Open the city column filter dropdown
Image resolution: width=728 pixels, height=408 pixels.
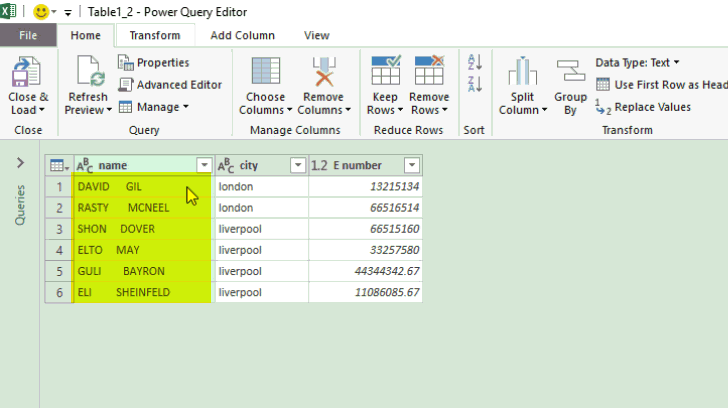point(298,165)
